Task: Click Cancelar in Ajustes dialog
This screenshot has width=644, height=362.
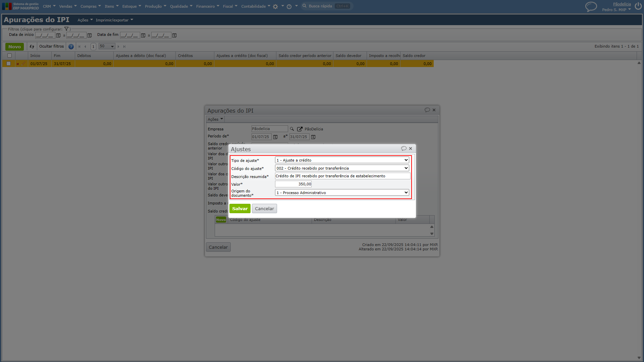Action: [264, 208]
